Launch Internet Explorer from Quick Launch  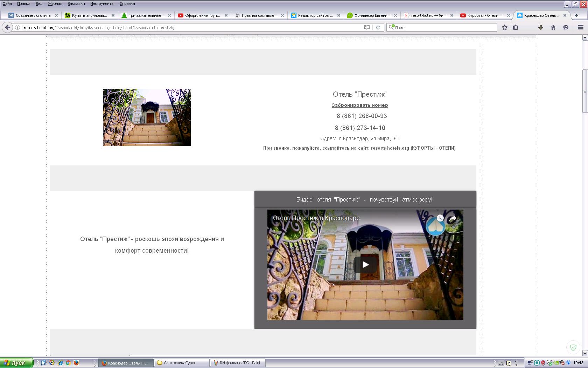(x=60, y=363)
